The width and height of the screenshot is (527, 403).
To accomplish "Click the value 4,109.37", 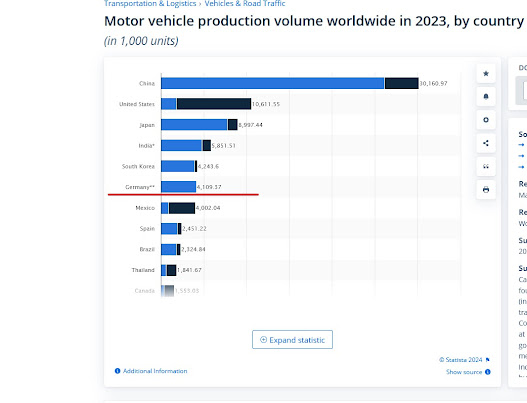I will point(209,187).
